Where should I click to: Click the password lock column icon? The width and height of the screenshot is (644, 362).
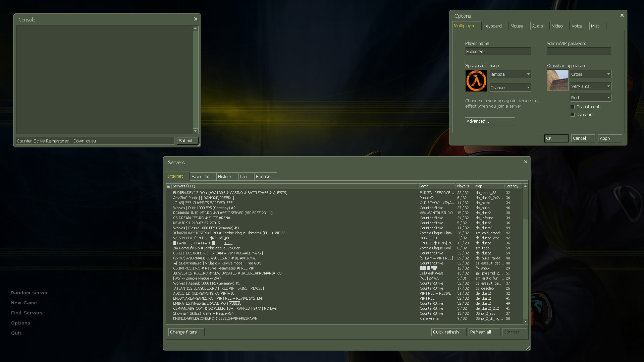coord(168,186)
